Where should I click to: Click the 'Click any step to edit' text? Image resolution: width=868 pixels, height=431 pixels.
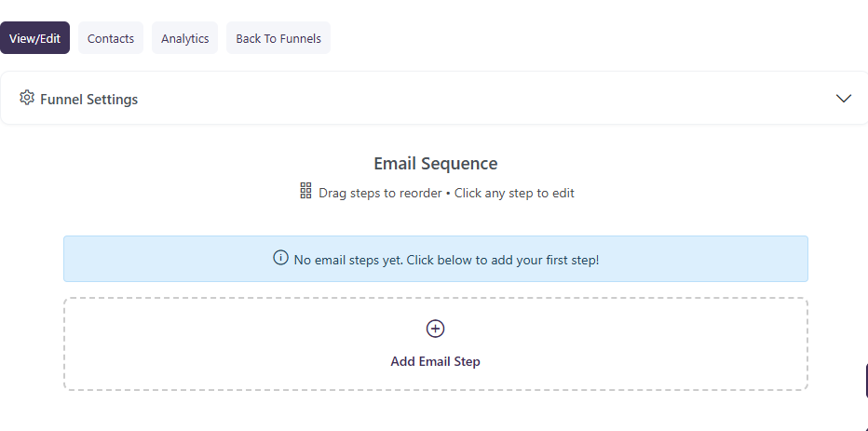point(514,194)
